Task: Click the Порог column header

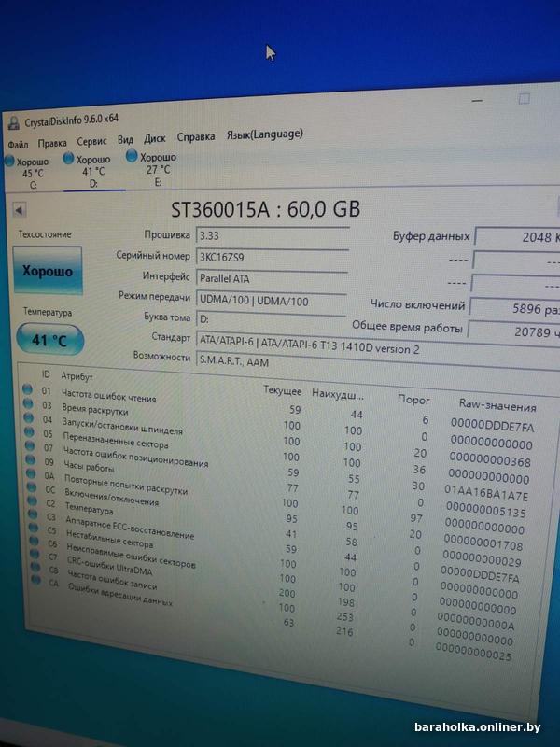Action: [413, 400]
